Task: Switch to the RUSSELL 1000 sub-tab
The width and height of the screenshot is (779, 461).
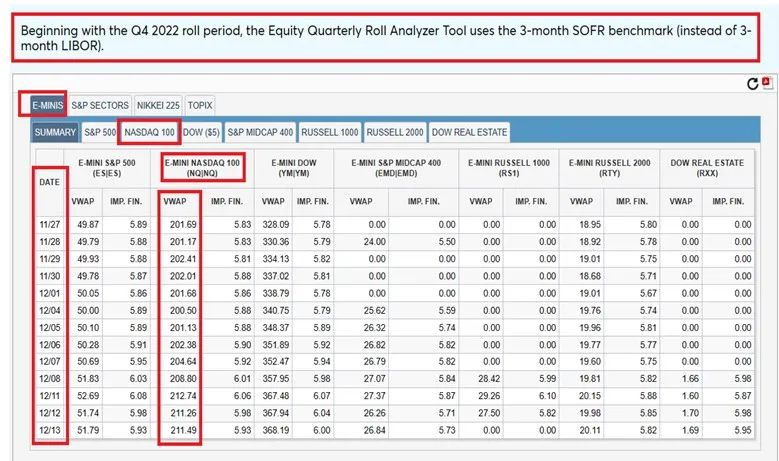Action: (330, 131)
